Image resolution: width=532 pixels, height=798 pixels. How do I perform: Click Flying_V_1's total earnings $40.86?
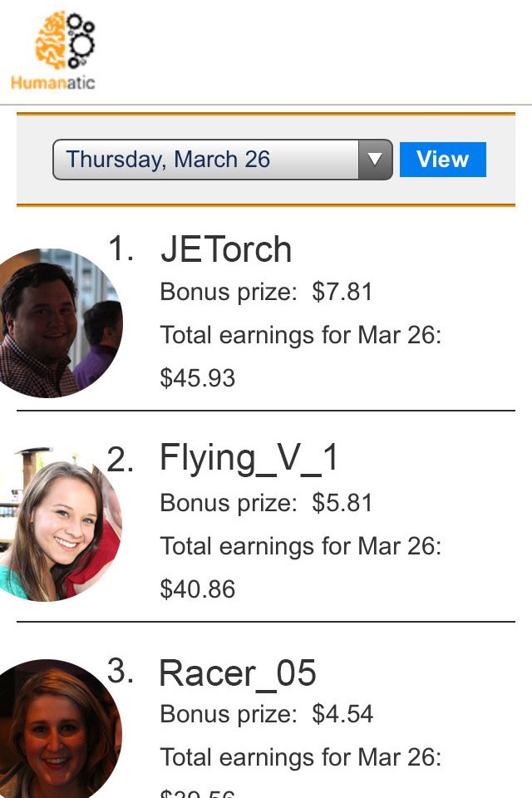pos(198,589)
